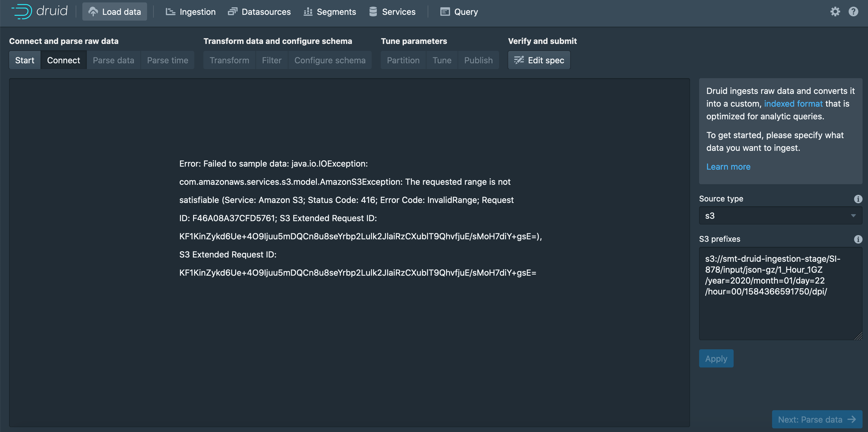Open the Learn more link

[x=728, y=167]
